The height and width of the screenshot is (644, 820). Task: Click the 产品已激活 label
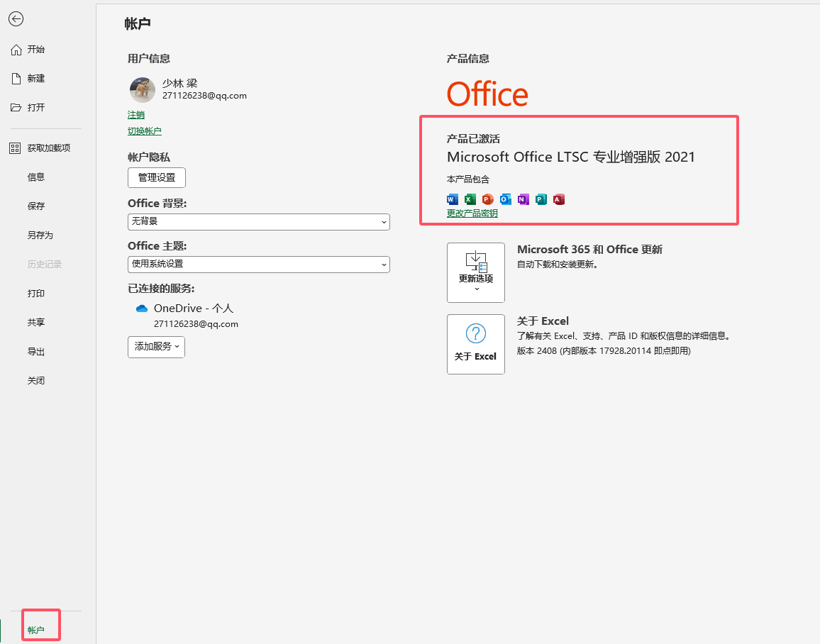coord(473,138)
